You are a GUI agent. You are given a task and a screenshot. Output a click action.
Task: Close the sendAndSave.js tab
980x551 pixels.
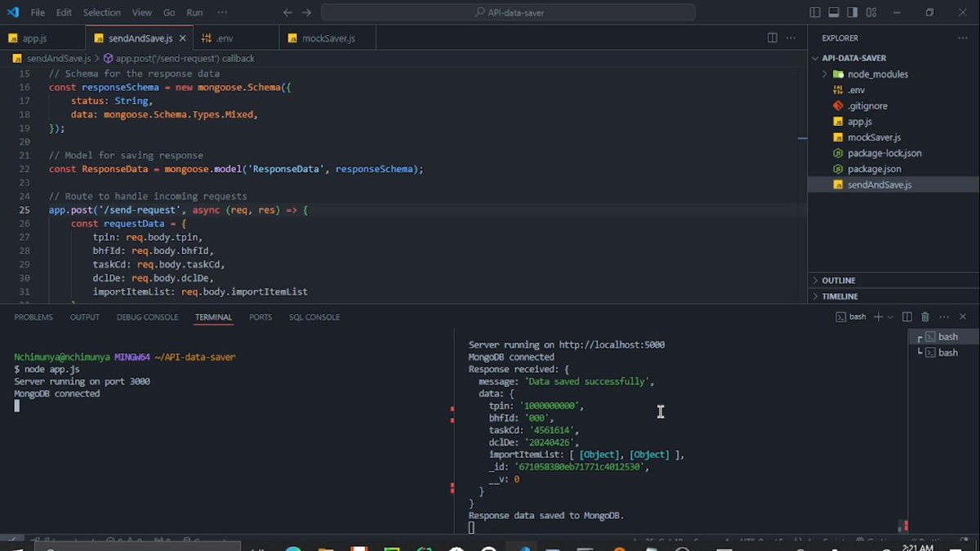tap(182, 38)
